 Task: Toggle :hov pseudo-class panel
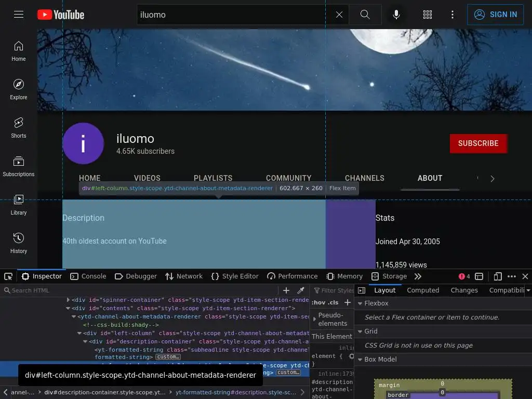[x=318, y=302]
